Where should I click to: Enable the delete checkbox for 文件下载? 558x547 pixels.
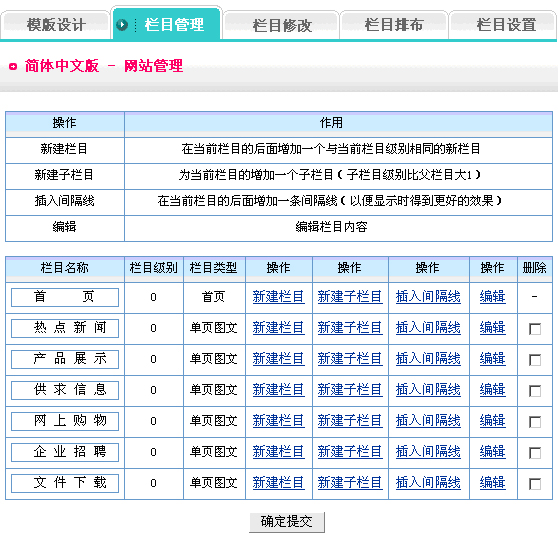[535, 484]
